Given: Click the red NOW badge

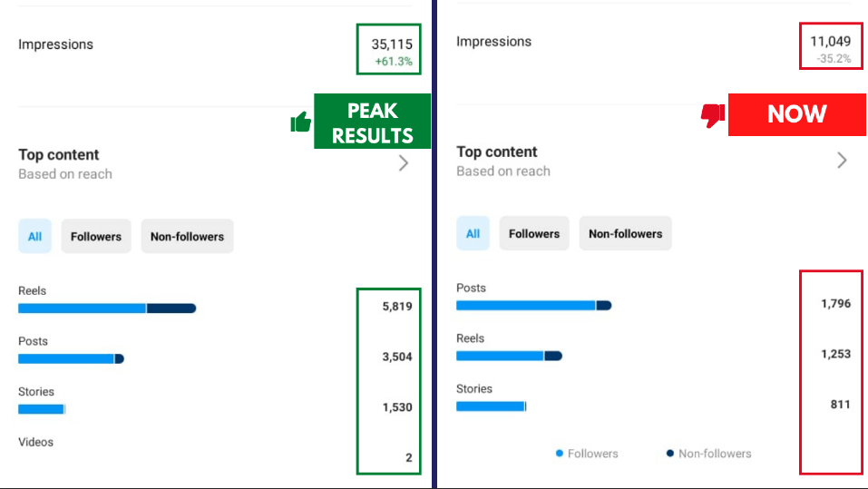Looking at the screenshot, I should [x=796, y=114].
